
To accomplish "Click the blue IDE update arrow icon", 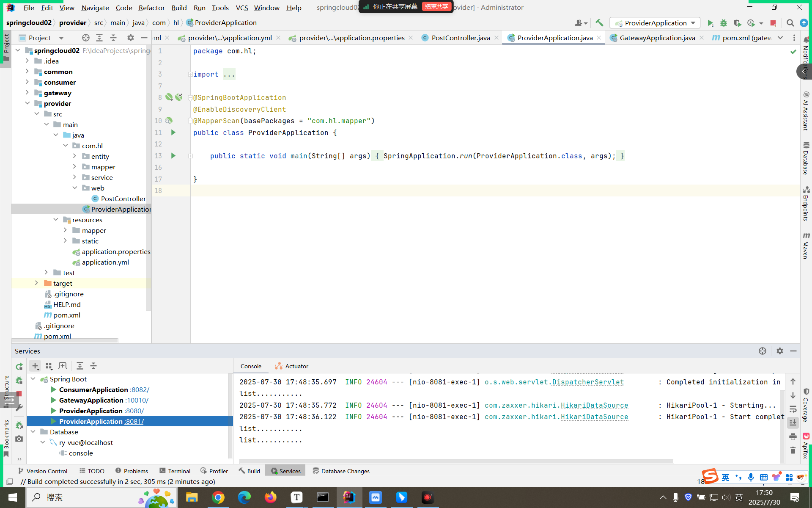I will pyautogui.click(x=804, y=23).
